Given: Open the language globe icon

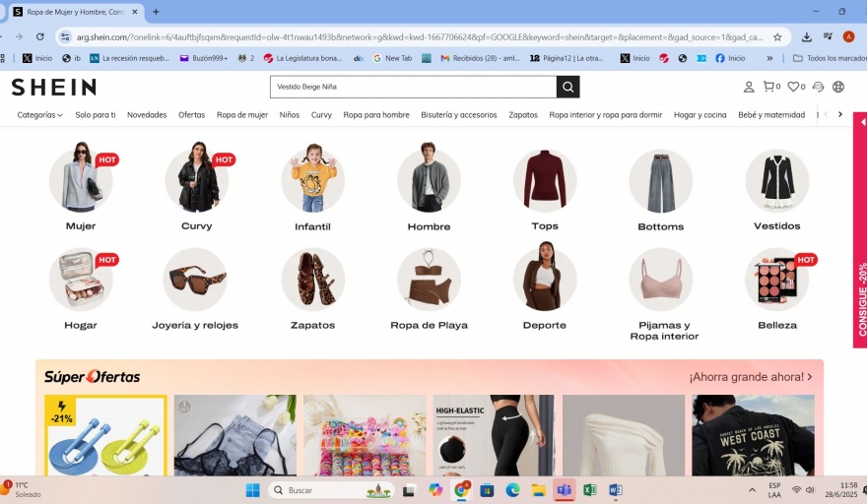Looking at the screenshot, I should click(838, 87).
